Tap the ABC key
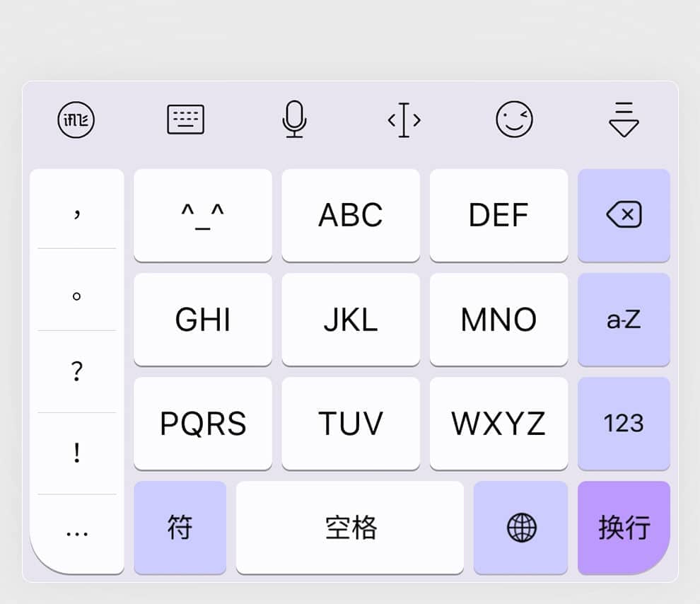 [x=351, y=215]
